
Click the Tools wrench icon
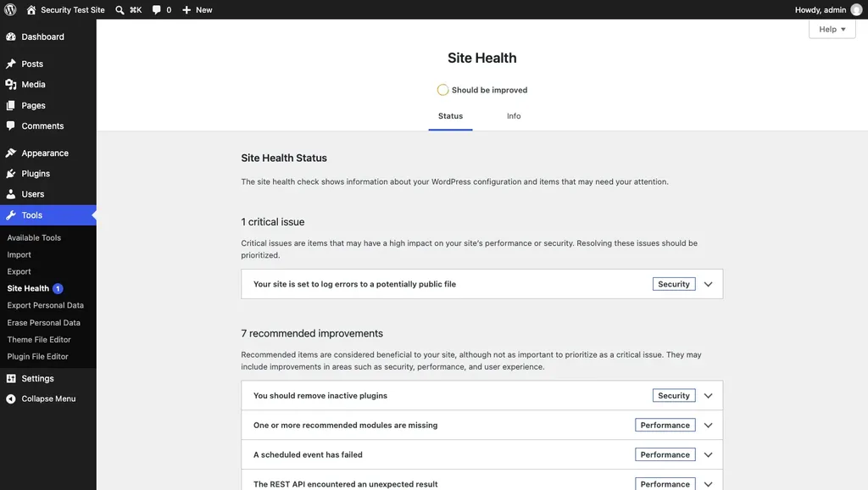10,214
